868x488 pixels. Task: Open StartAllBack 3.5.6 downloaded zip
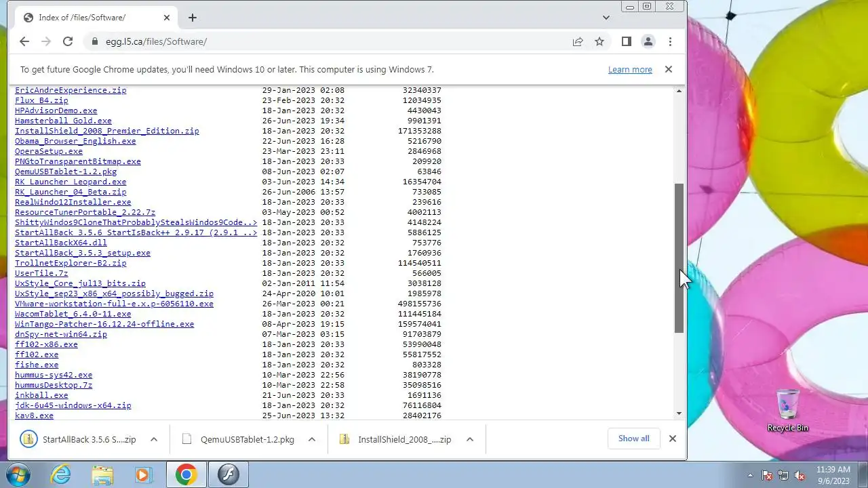[x=80, y=439]
